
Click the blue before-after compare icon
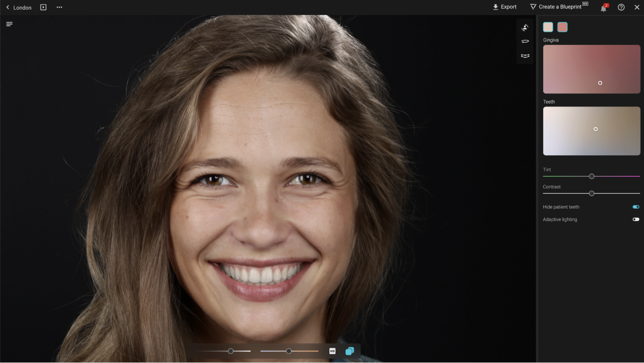(349, 351)
